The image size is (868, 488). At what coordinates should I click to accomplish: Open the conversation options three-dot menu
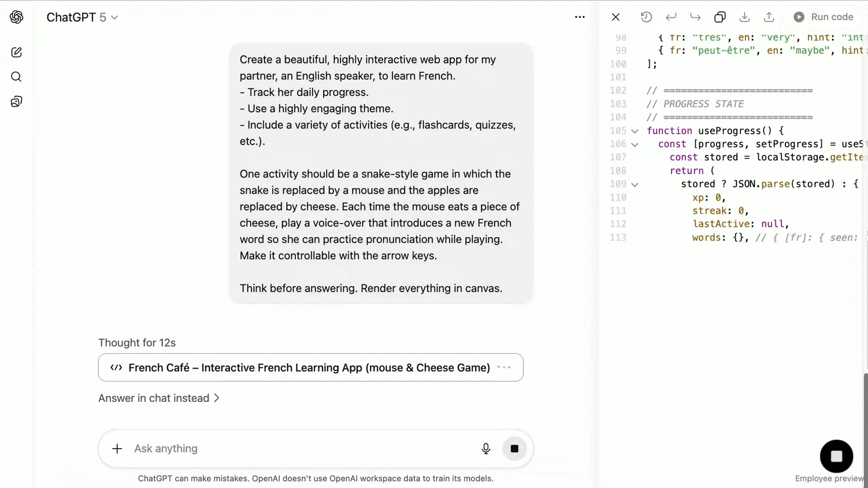pos(580,17)
